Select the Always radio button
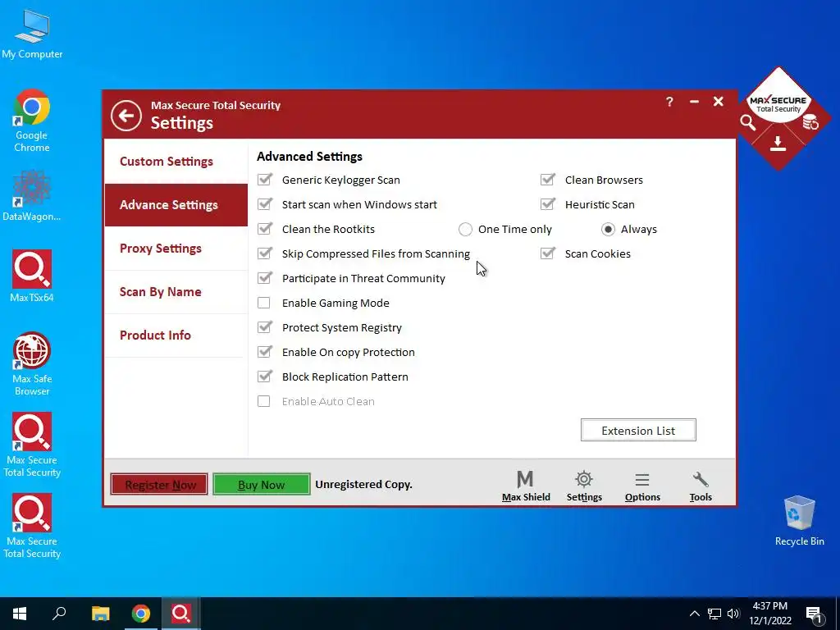This screenshot has width=840, height=630. [608, 230]
